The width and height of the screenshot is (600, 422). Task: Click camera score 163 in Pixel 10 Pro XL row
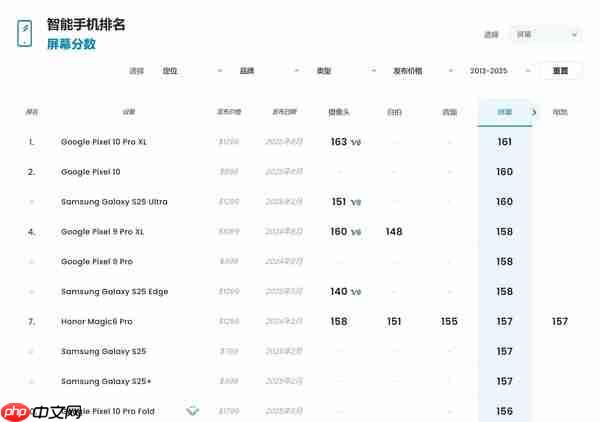[339, 142]
